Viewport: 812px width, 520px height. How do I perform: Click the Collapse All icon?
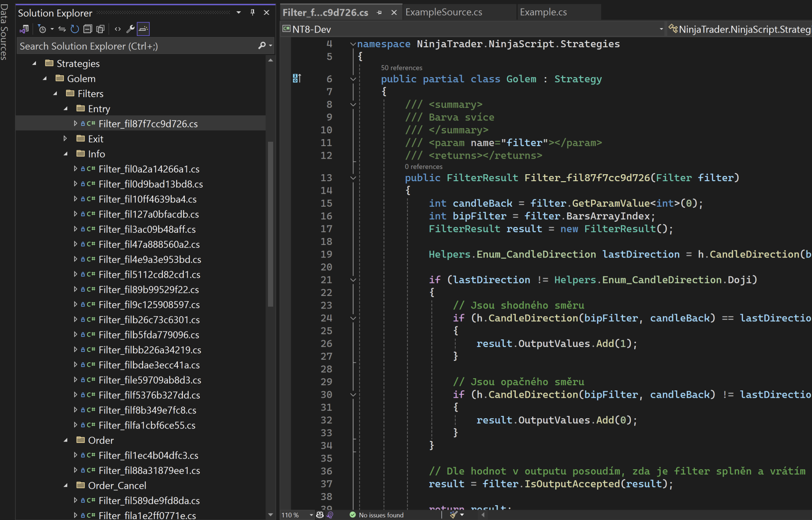click(x=88, y=29)
